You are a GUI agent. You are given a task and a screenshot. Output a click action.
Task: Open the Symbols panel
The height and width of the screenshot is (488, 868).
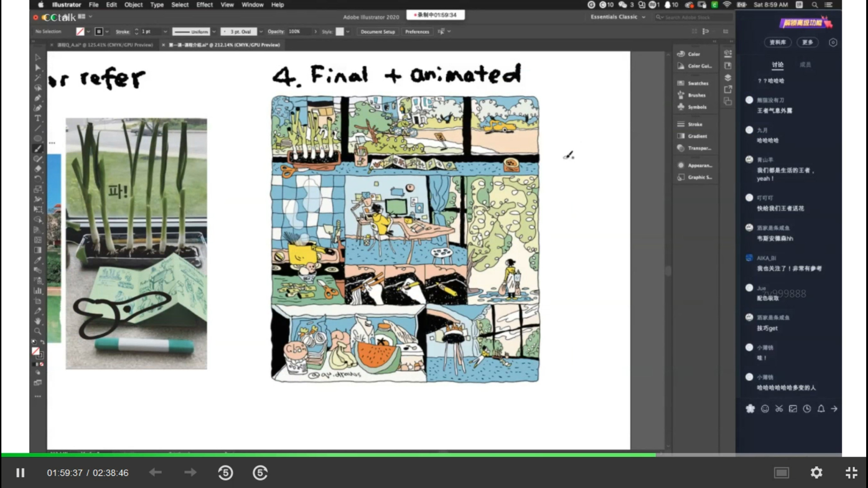pyautogui.click(x=692, y=107)
